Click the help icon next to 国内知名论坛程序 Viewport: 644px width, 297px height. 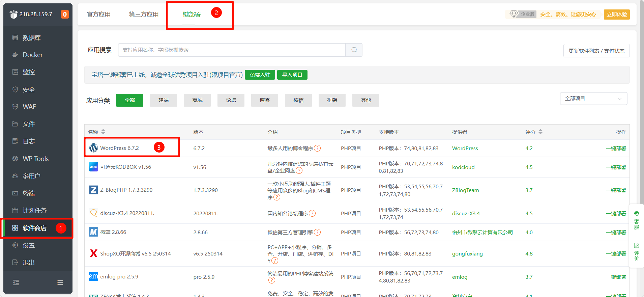tap(312, 213)
